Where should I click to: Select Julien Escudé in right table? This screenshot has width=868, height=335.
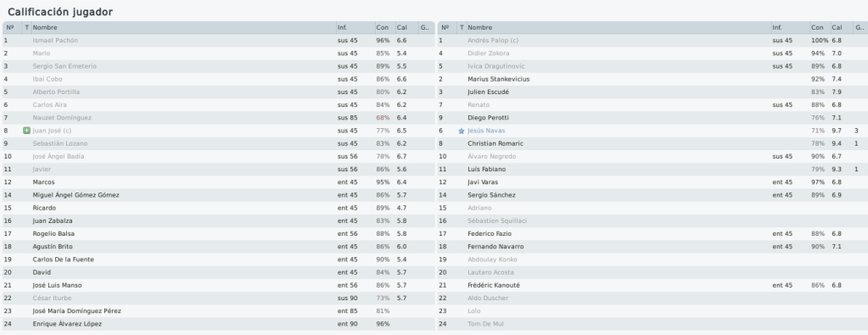pyautogui.click(x=652, y=92)
